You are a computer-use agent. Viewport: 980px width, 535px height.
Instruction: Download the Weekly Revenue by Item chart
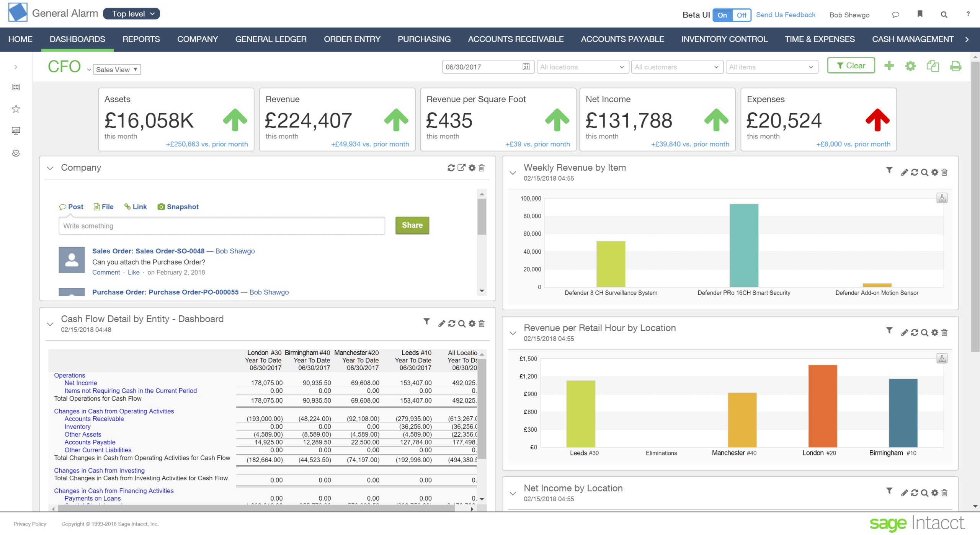942,198
